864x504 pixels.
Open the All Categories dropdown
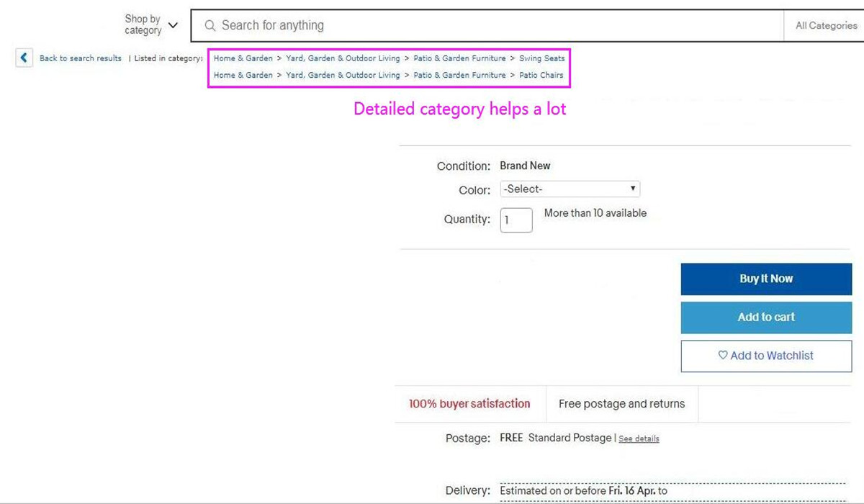pyautogui.click(x=826, y=26)
